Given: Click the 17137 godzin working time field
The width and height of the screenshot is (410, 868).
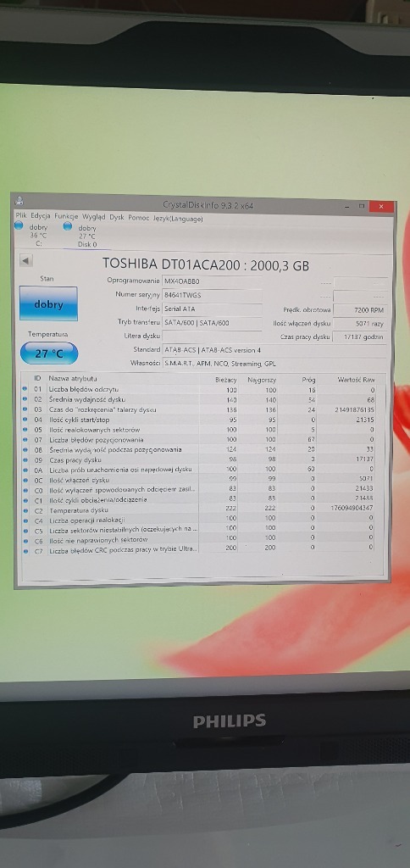Looking at the screenshot, I should 360,337.
